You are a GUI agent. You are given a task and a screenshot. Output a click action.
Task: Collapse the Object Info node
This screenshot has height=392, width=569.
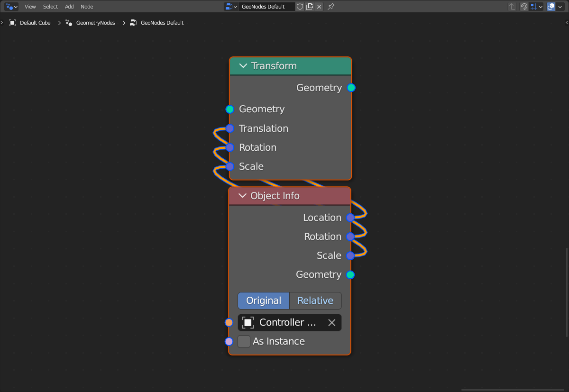click(242, 196)
